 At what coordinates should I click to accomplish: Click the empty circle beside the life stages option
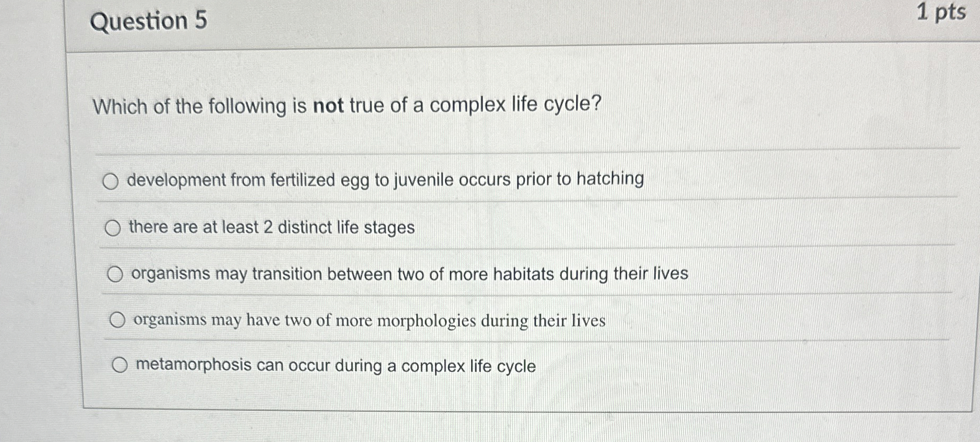coord(112,227)
